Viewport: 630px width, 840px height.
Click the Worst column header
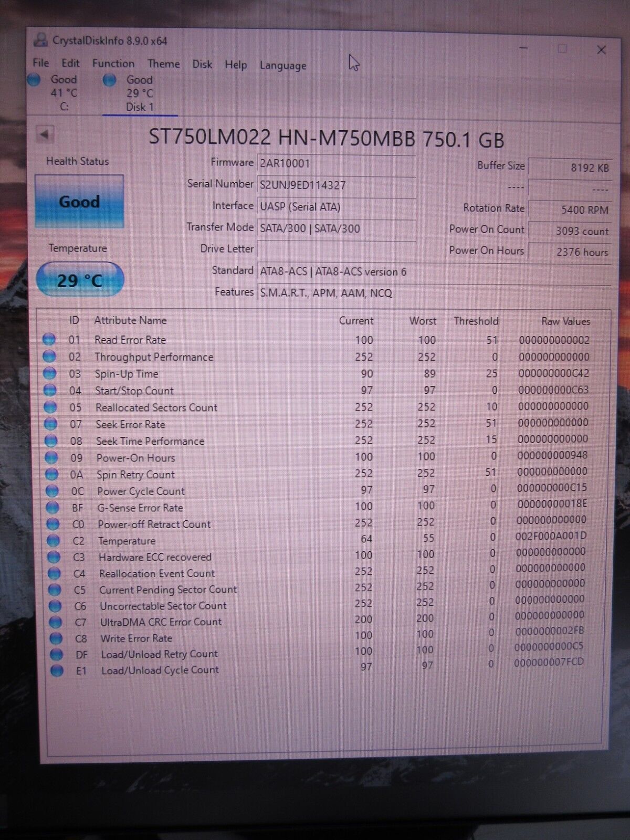(423, 321)
